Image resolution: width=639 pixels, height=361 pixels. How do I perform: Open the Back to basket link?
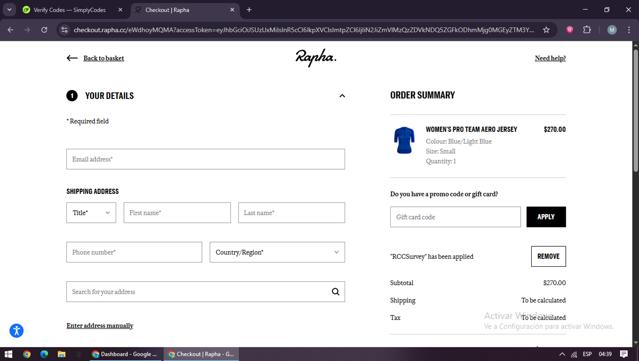pos(104,58)
